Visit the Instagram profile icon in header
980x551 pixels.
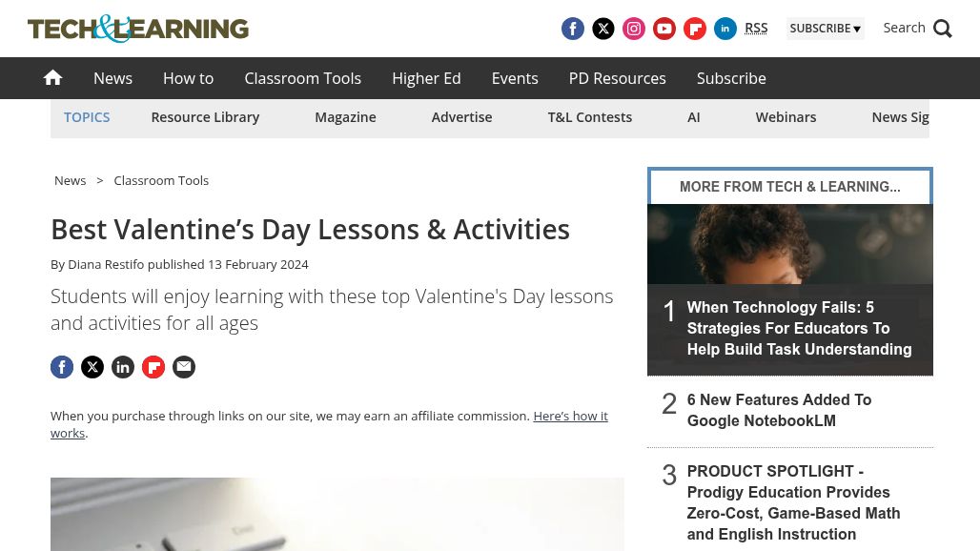634,29
